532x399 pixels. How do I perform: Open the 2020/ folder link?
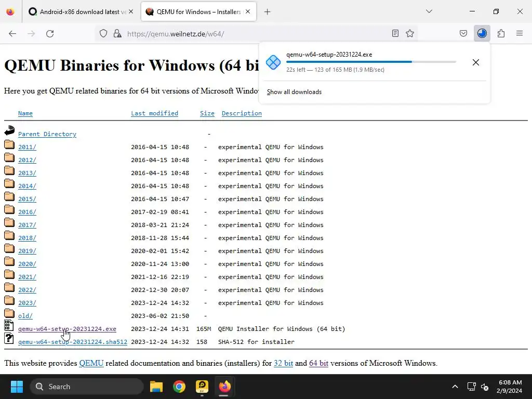tap(27, 264)
